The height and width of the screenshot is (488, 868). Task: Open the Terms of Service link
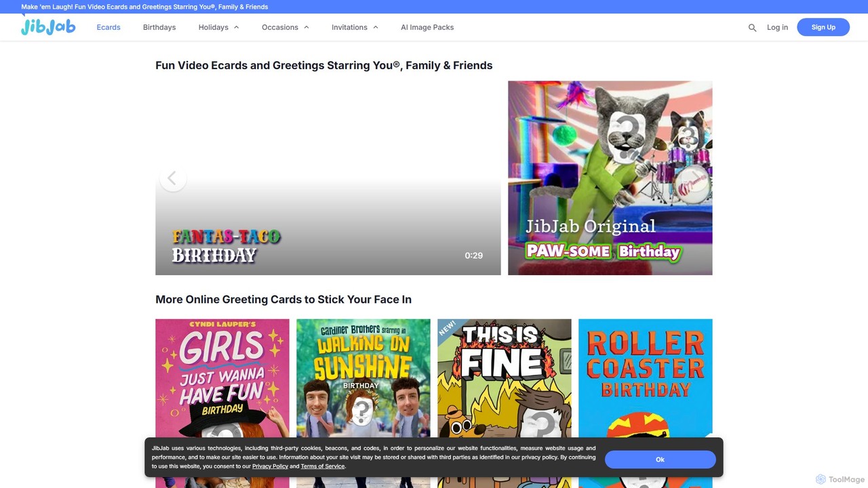[323, 466]
